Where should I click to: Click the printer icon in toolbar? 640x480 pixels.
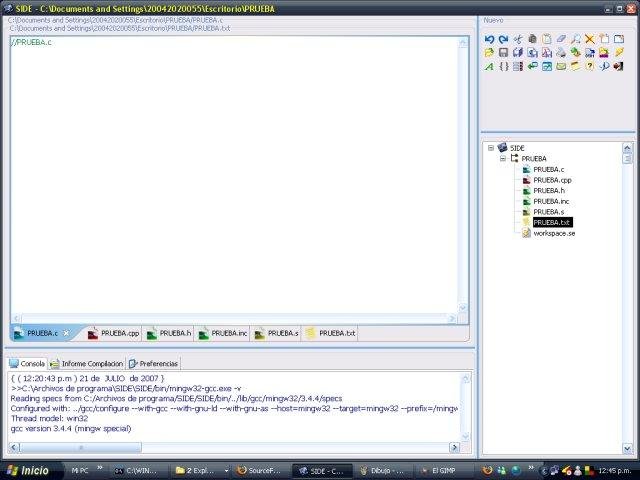(561, 53)
